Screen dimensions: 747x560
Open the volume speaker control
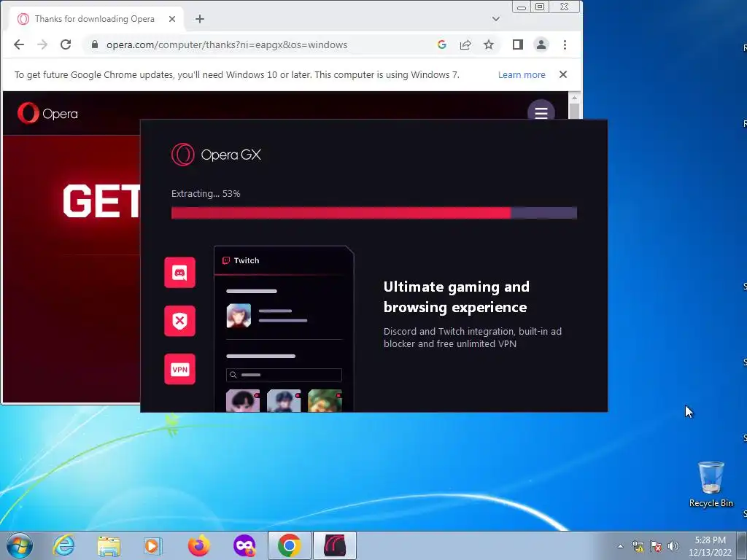673,546
